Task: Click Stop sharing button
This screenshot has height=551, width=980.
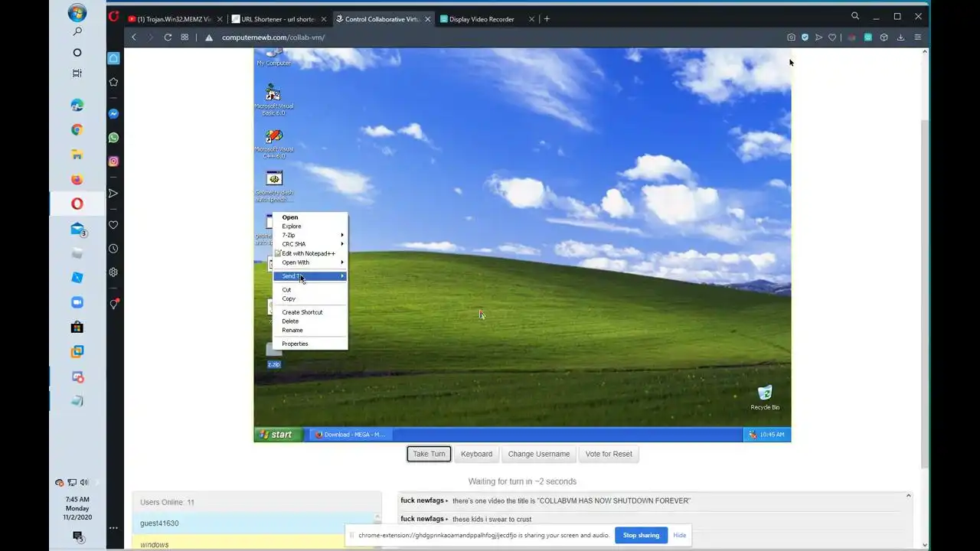Action: pyautogui.click(x=641, y=535)
